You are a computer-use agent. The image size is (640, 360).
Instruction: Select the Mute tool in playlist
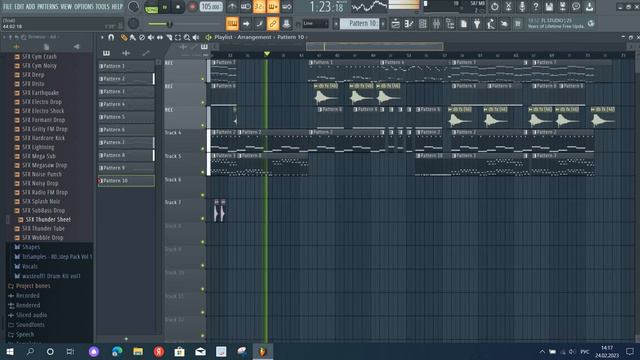coord(151,37)
